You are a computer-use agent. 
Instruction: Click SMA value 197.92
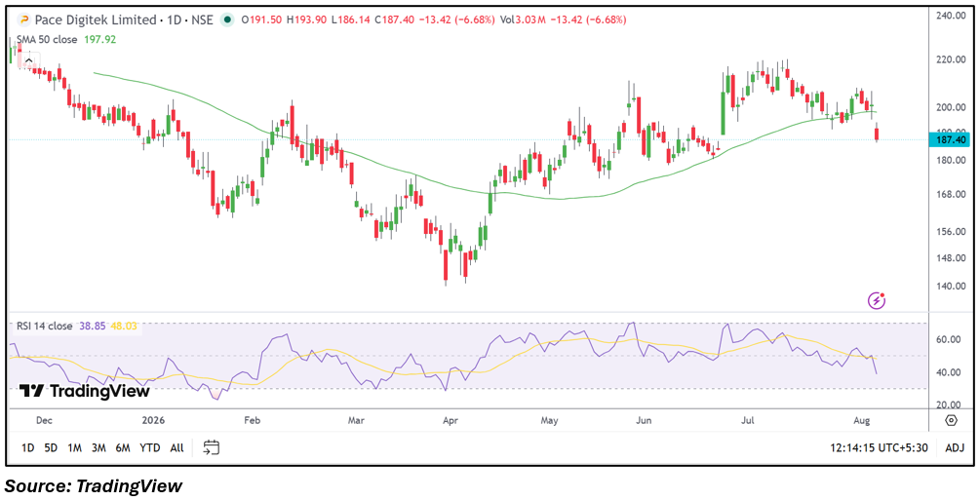(98, 39)
